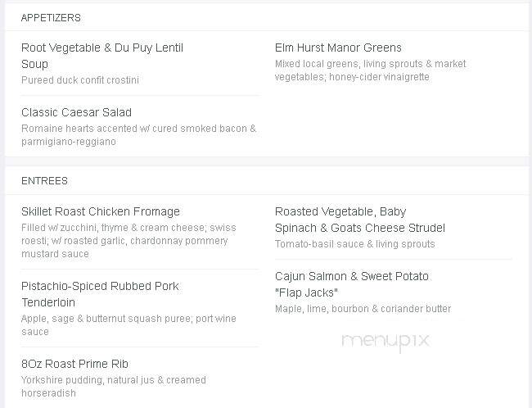The image size is (532, 408).
Task: Open Classic Caesar Salad item
Action: point(76,112)
